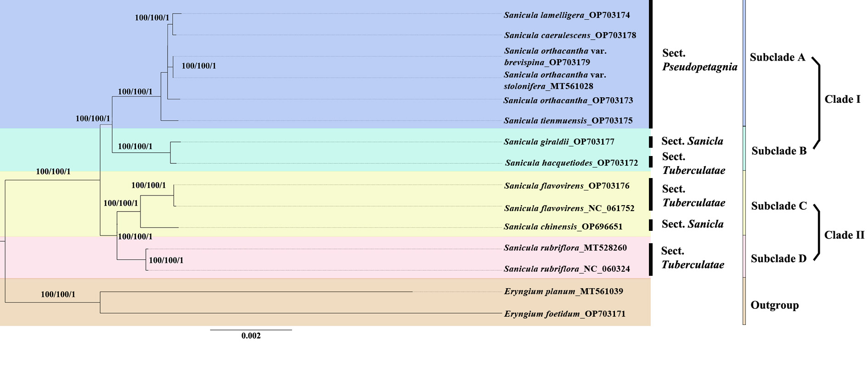Click the Clade I label
Viewport: 868px width, 391px height.
coord(842,100)
